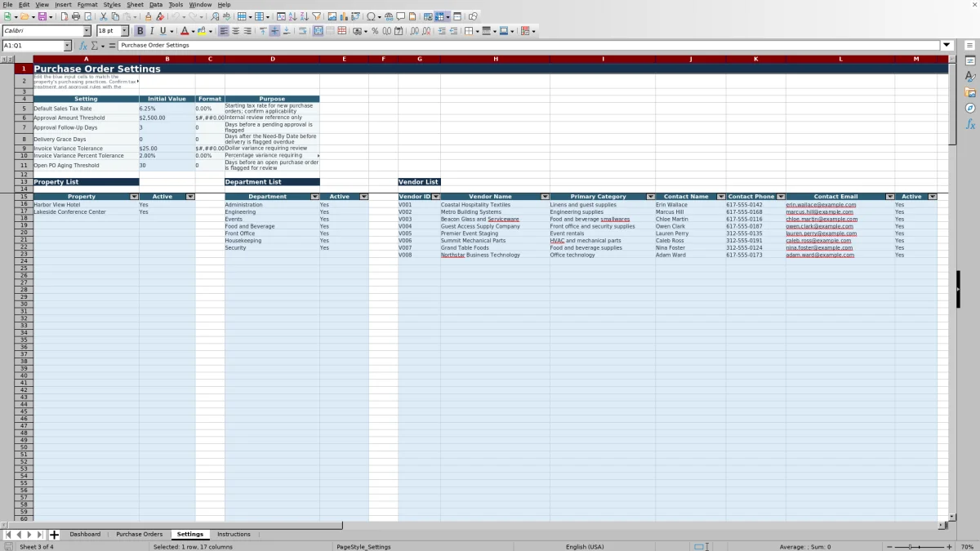
Task: Open the Vendor ID filter dropdown
Action: 436,197
